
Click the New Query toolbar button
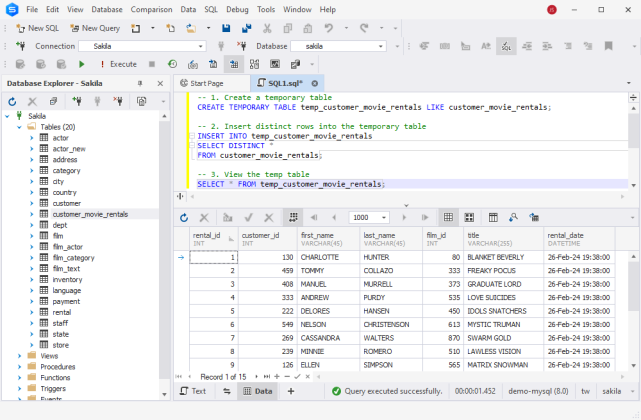coord(94,28)
